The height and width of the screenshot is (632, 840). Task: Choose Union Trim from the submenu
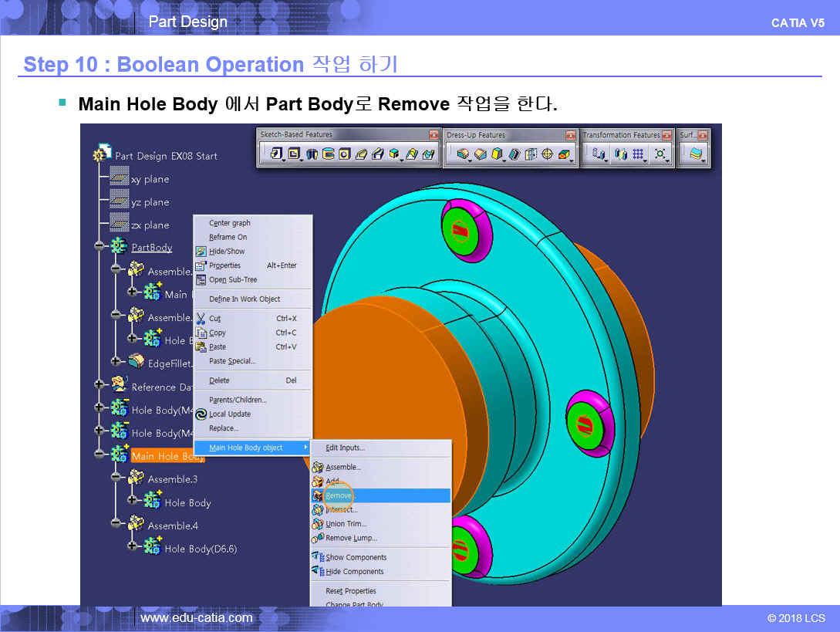click(346, 524)
